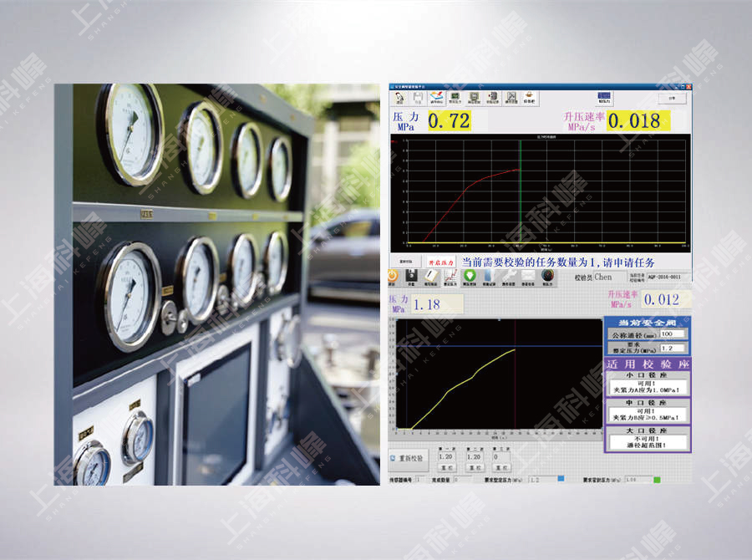Click the blue color indicator at the bottom
This screenshot has width=752, height=560.
click(561, 480)
